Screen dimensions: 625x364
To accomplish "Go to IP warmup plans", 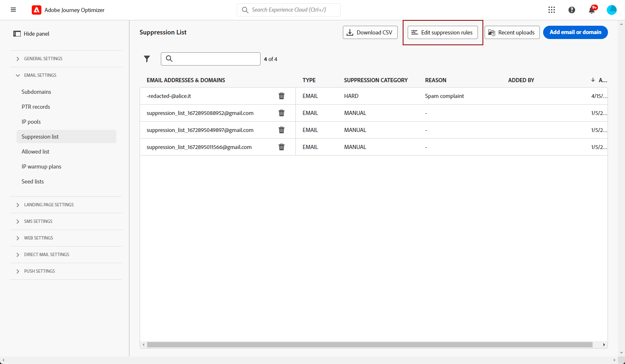I will click(x=42, y=166).
